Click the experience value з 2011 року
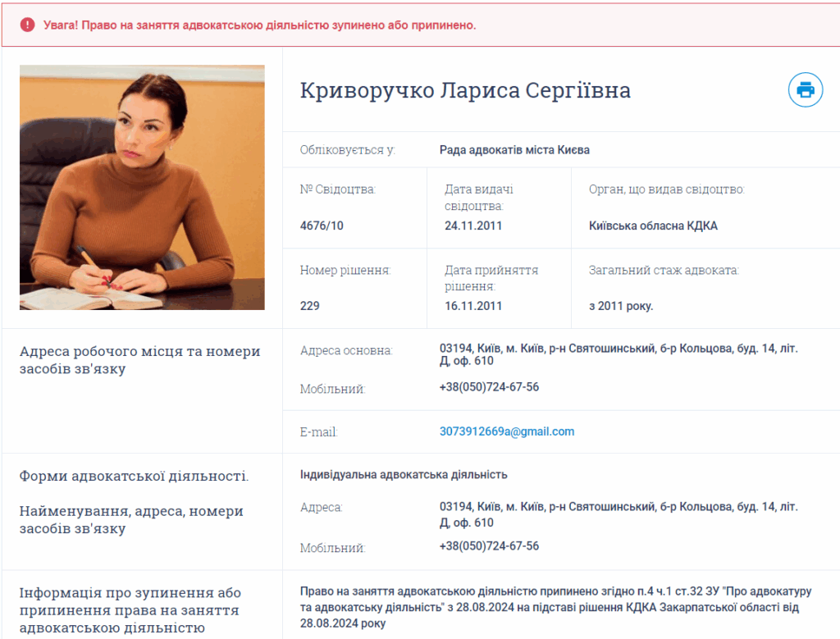The height and width of the screenshot is (639, 840). click(x=621, y=306)
